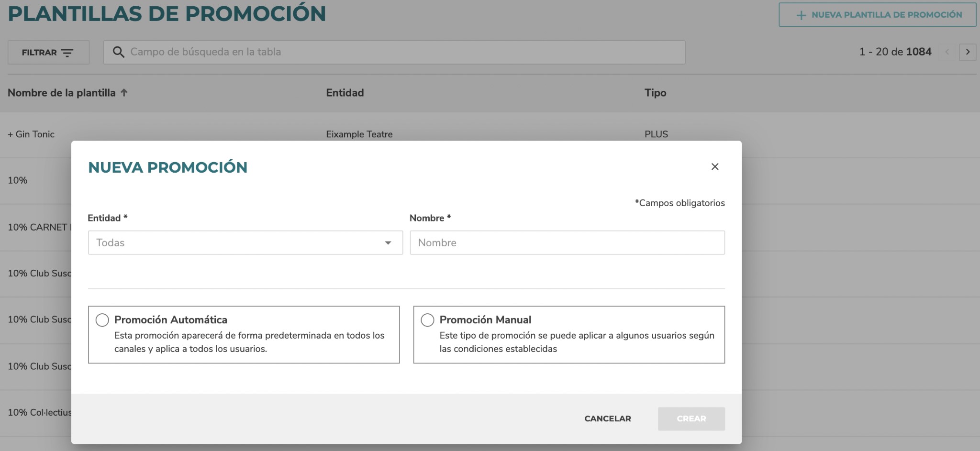This screenshot has height=451, width=980.
Task: Click into the Nombre text field
Action: (x=567, y=243)
